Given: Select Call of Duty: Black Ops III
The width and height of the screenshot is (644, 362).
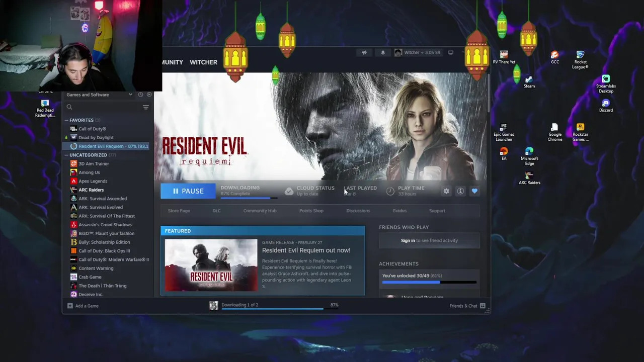Looking at the screenshot, I should pos(104,251).
